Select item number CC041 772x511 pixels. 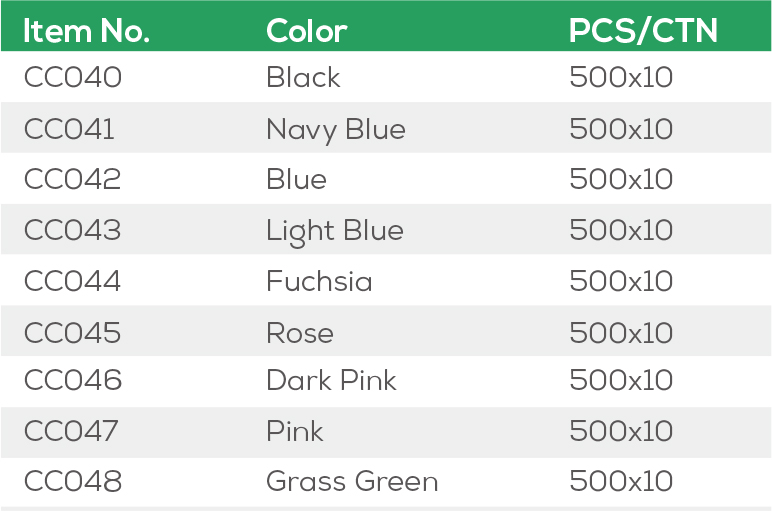(x=69, y=129)
